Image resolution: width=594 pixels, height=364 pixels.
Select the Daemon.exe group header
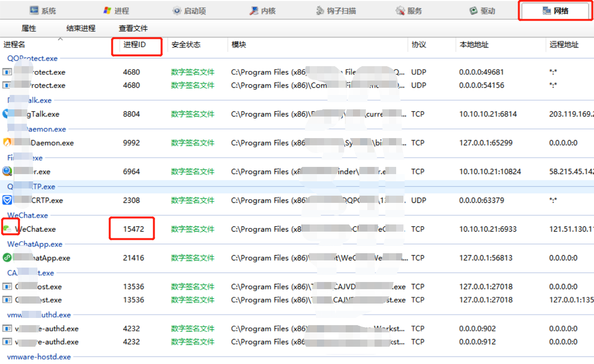click(36, 129)
